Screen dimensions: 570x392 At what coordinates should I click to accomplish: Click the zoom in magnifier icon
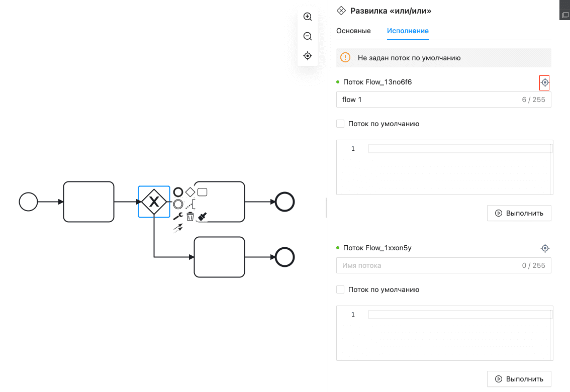(308, 17)
